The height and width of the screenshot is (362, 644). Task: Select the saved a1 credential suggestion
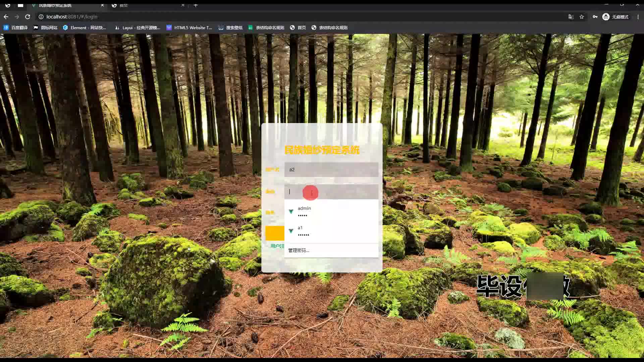(331, 231)
